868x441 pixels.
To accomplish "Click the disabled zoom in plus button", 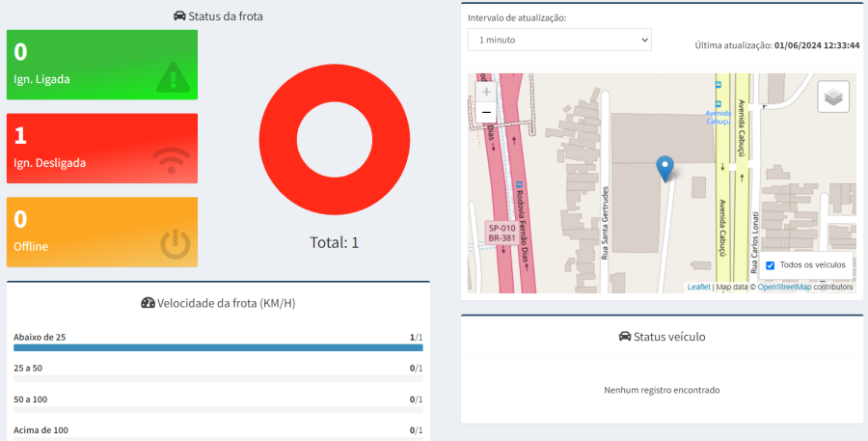I will (486, 92).
